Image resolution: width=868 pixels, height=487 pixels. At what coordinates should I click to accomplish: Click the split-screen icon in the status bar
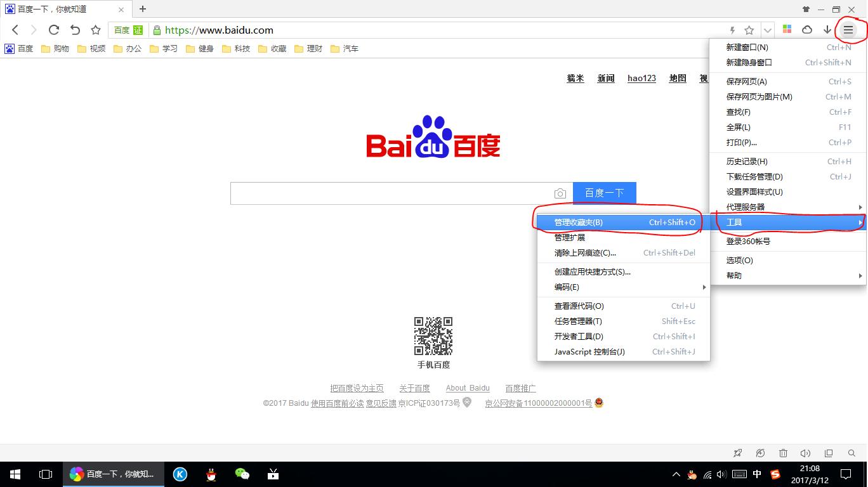click(x=829, y=453)
